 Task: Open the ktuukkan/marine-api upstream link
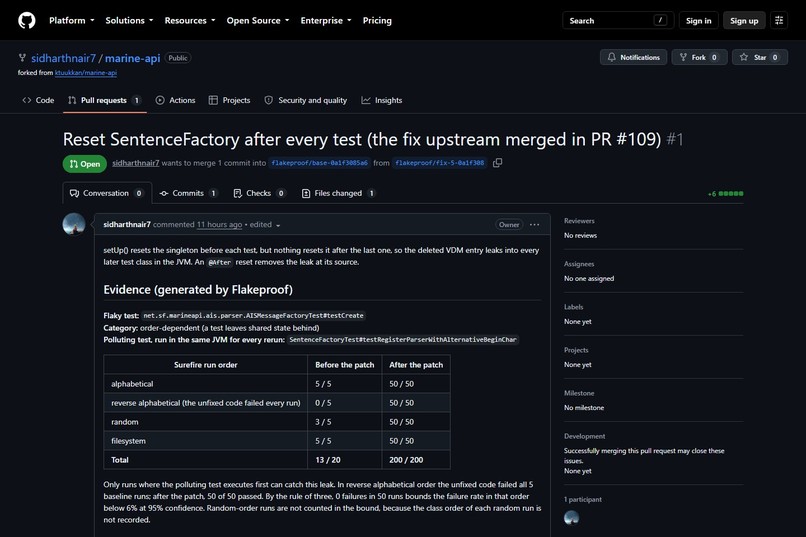86,73
